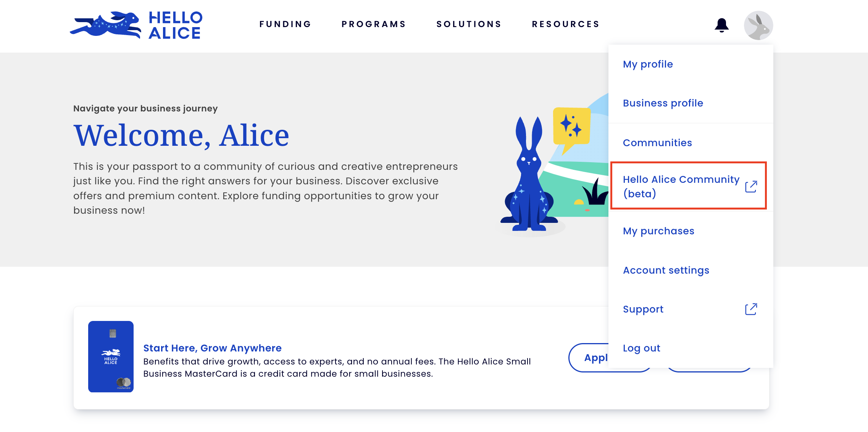This screenshot has height=432, width=868.
Task: Open Hello Alice Community (beta)
Action: coord(688,186)
